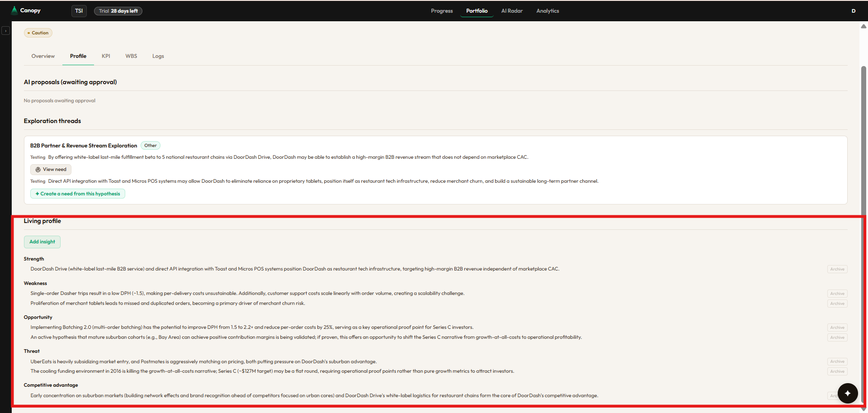Archive the UberEats subsidizing threat insight
Screen dimensions: 868x413
(x=837, y=361)
